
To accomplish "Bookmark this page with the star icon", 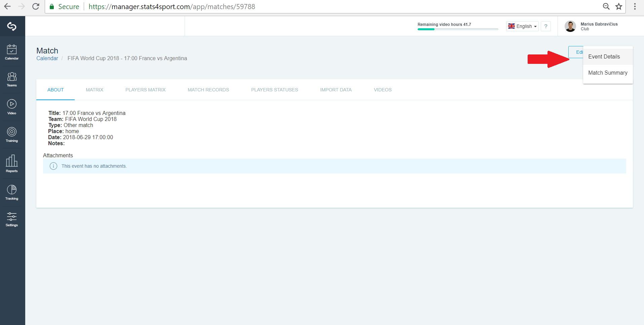I will pos(619,6).
